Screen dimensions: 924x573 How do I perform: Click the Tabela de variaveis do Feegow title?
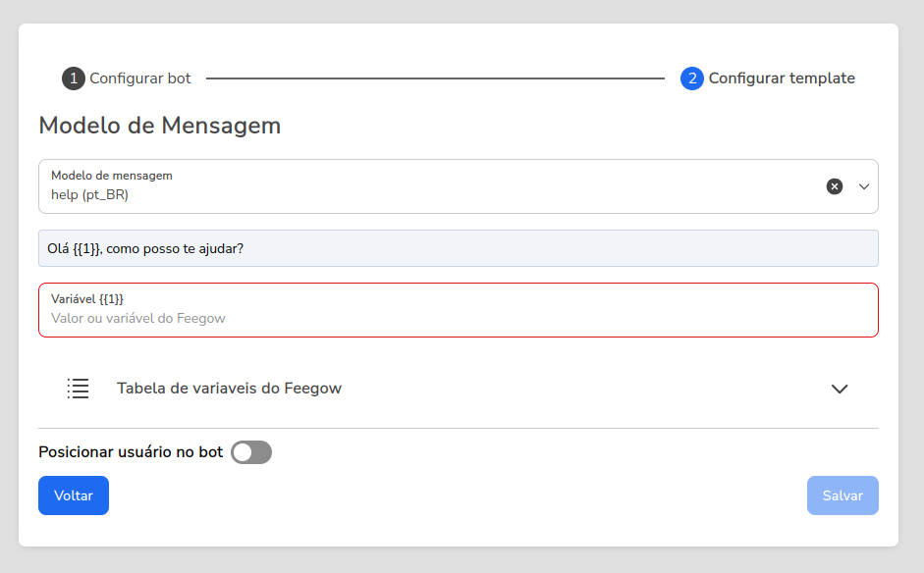coord(229,389)
